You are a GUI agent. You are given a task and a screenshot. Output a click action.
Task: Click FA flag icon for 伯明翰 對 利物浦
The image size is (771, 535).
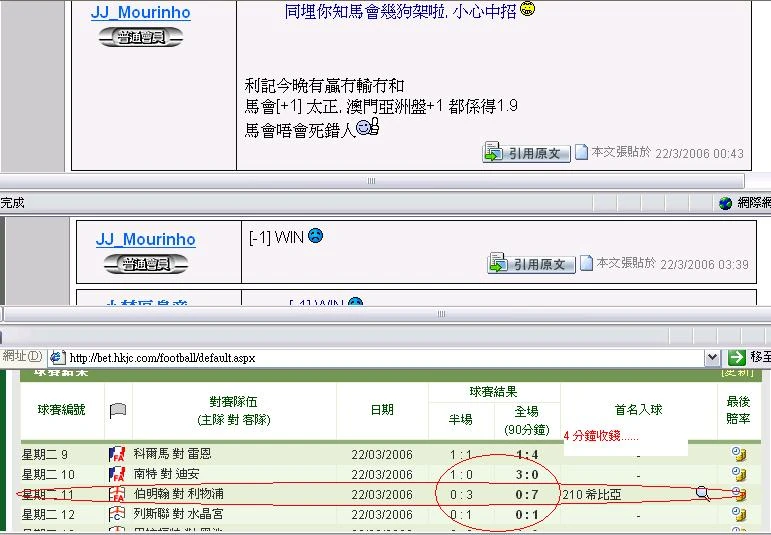tap(117, 494)
